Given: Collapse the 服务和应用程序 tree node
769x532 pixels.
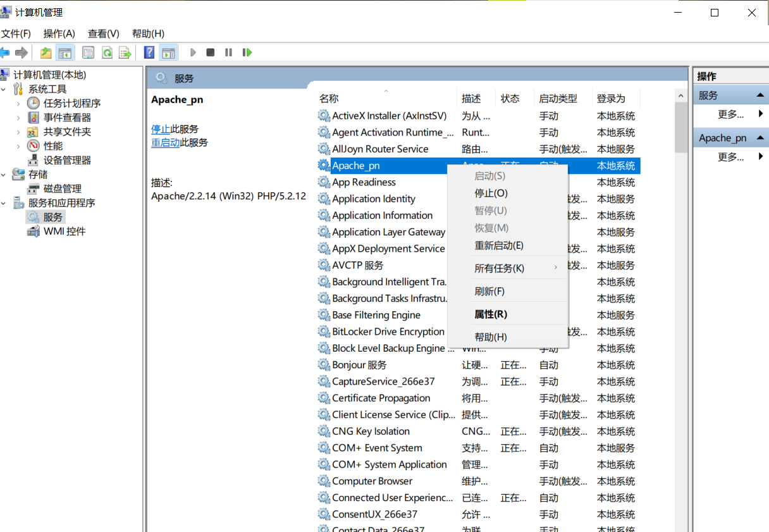Looking at the screenshot, I should point(4,203).
